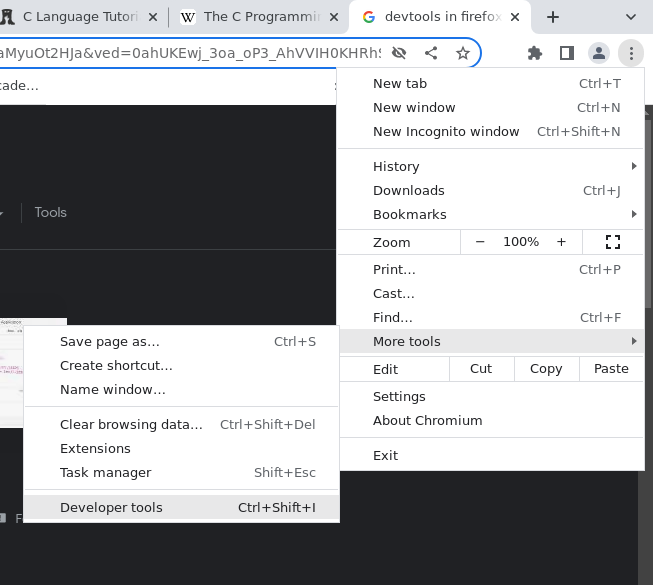
Task: Open Downloads from the menu
Action: click(x=491, y=191)
